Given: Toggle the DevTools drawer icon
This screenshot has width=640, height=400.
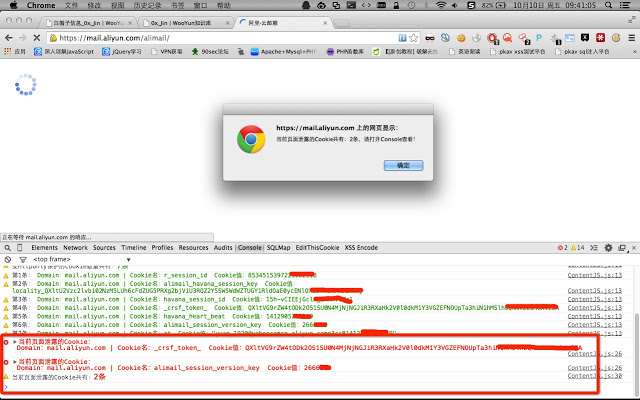Looking at the screenshot, I should coord(594,248).
